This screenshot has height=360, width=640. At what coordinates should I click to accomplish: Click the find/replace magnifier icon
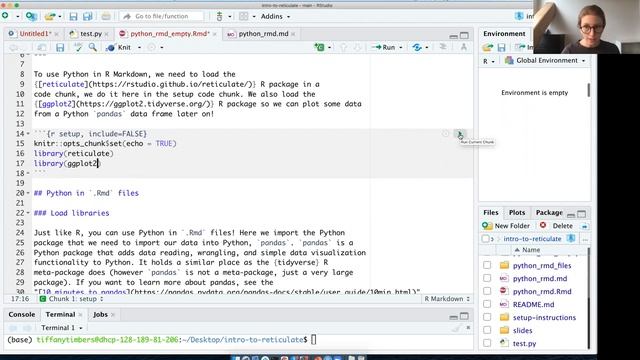pyautogui.click(x=93, y=47)
